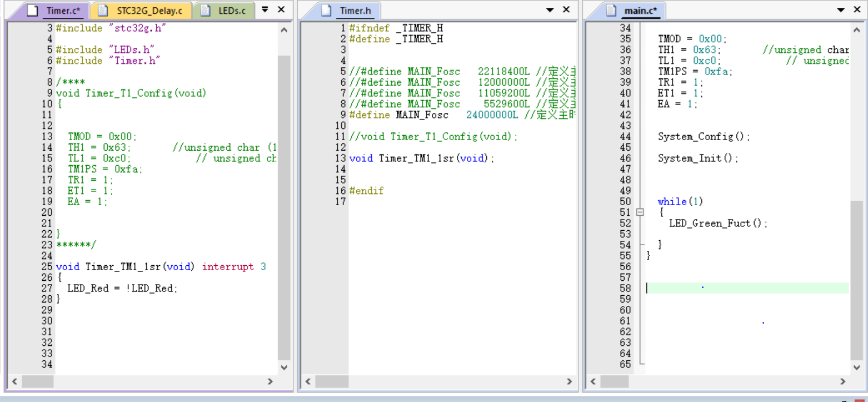Open window list dropdown in main.c pane
Image resolution: width=868 pixels, height=402 pixels.
coord(841,10)
